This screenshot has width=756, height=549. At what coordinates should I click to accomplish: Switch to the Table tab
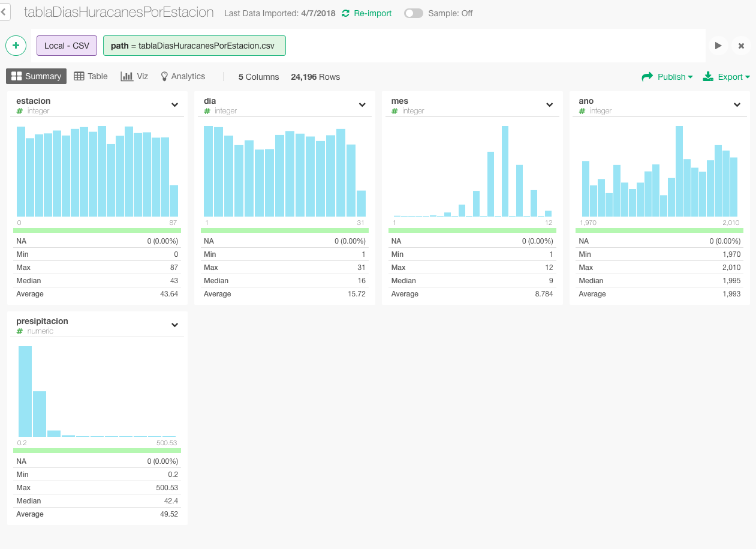(91, 76)
